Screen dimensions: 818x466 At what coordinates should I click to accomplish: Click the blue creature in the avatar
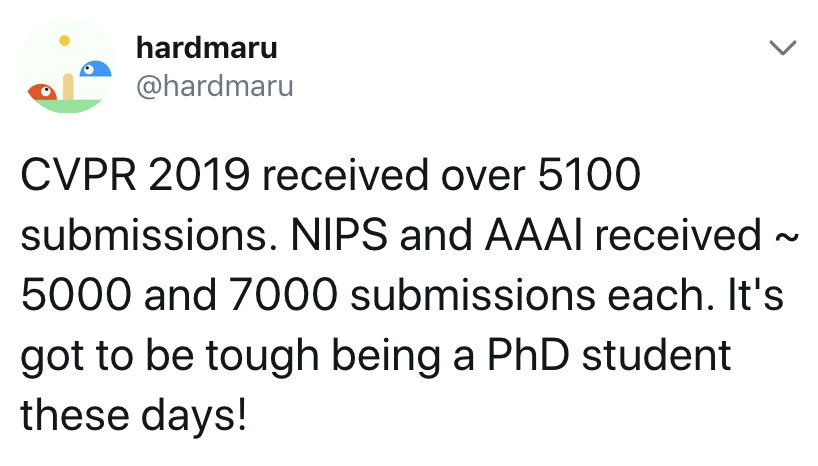tap(95, 70)
